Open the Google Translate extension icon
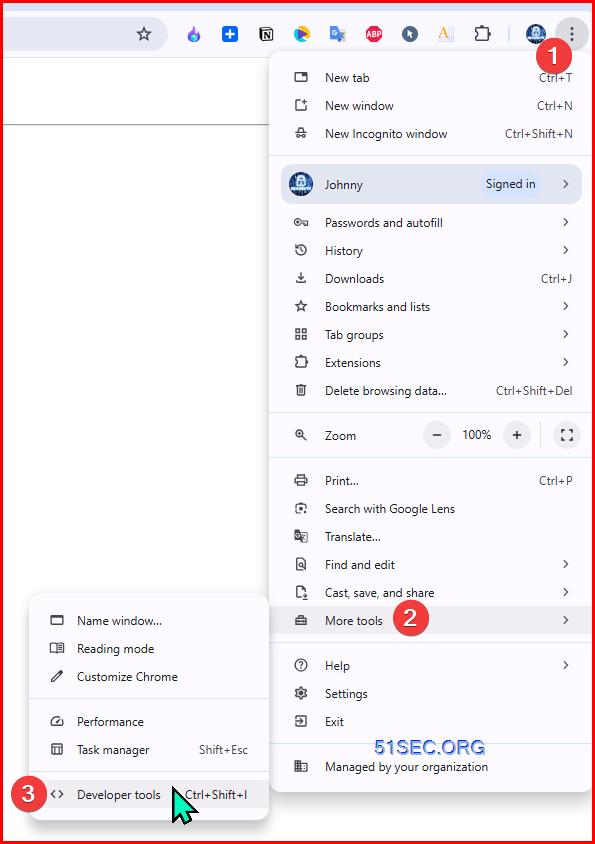This screenshot has width=595, height=844. (338, 34)
